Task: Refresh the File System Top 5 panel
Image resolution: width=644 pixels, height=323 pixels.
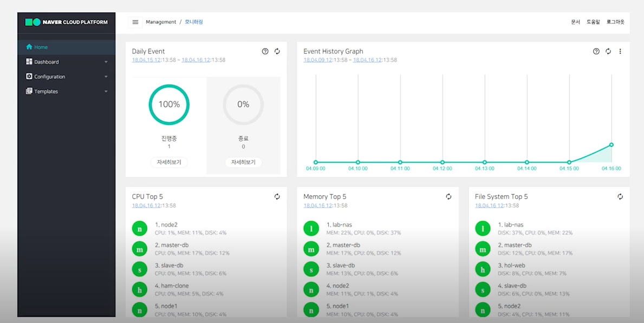Action: point(620,197)
